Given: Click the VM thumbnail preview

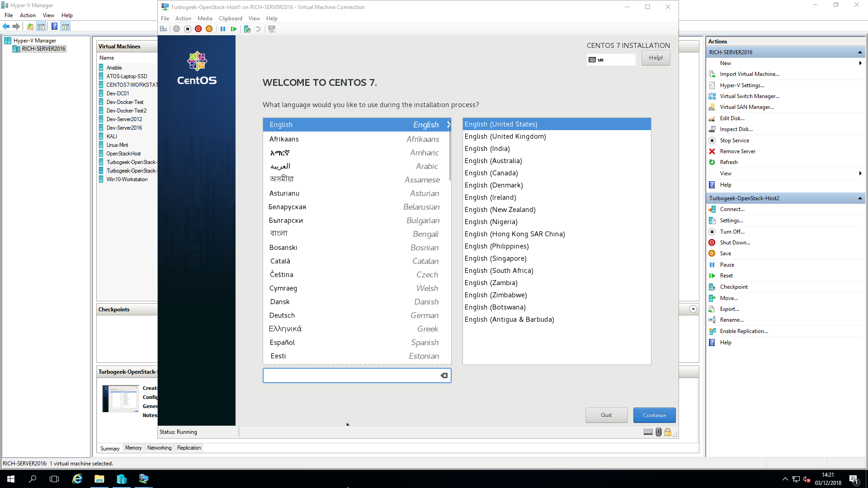Looking at the screenshot, I should [x=120, y=399].
